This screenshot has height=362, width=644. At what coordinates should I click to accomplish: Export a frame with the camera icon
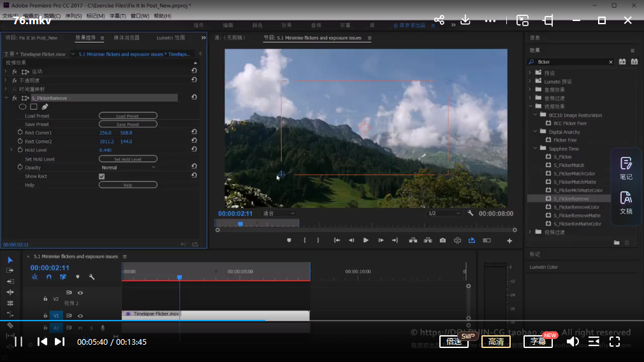(443, 240)
